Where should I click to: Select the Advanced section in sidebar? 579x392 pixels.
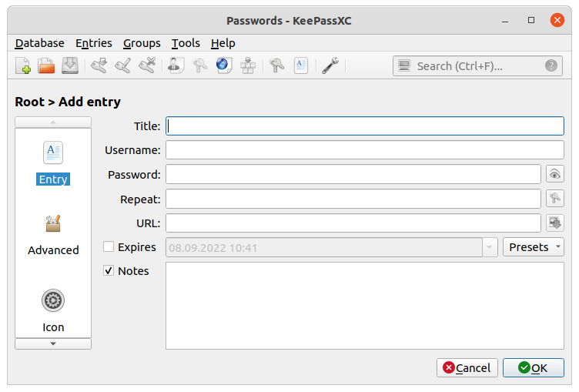53,235
